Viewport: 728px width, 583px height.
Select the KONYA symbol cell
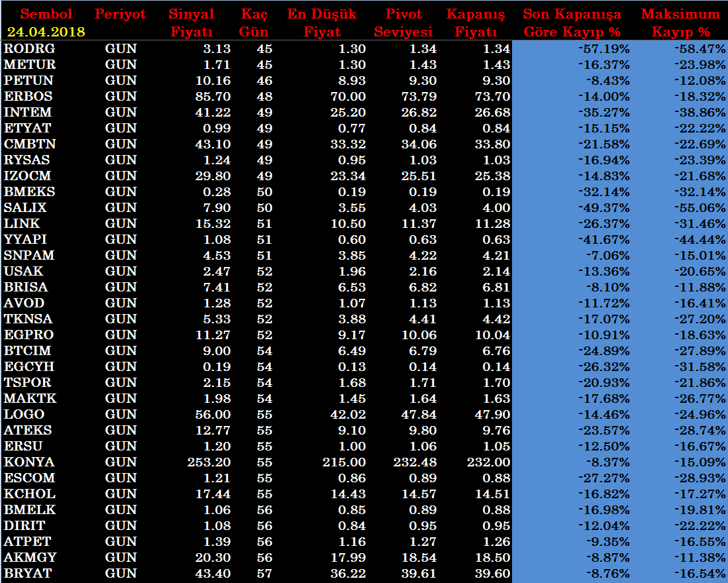[29, 462]
